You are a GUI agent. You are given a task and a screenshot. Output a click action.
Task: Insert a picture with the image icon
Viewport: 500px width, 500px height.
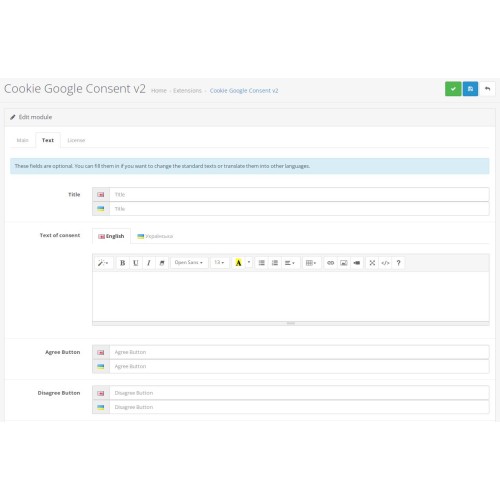click(344, 263)
